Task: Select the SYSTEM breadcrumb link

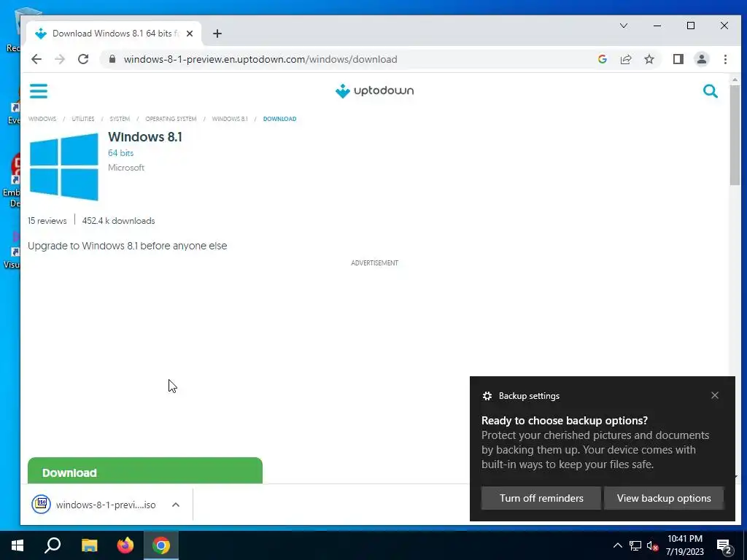Action: [120, 119]
